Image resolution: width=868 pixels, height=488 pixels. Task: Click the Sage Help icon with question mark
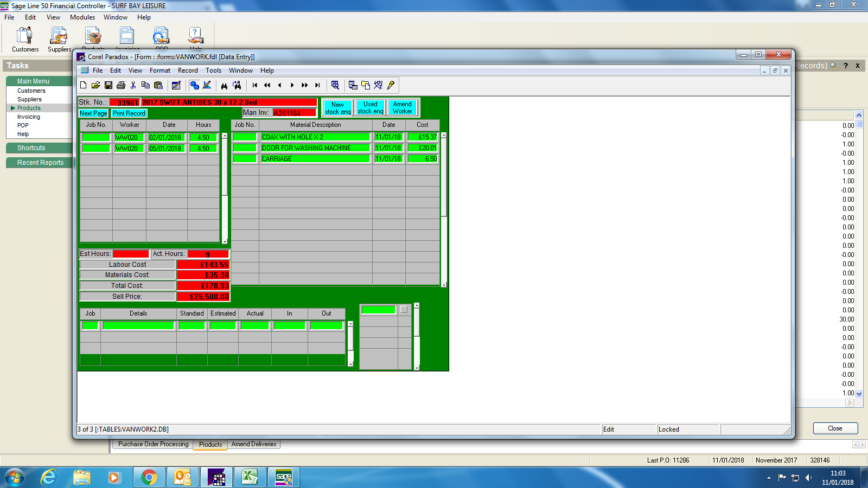point(195,37)
